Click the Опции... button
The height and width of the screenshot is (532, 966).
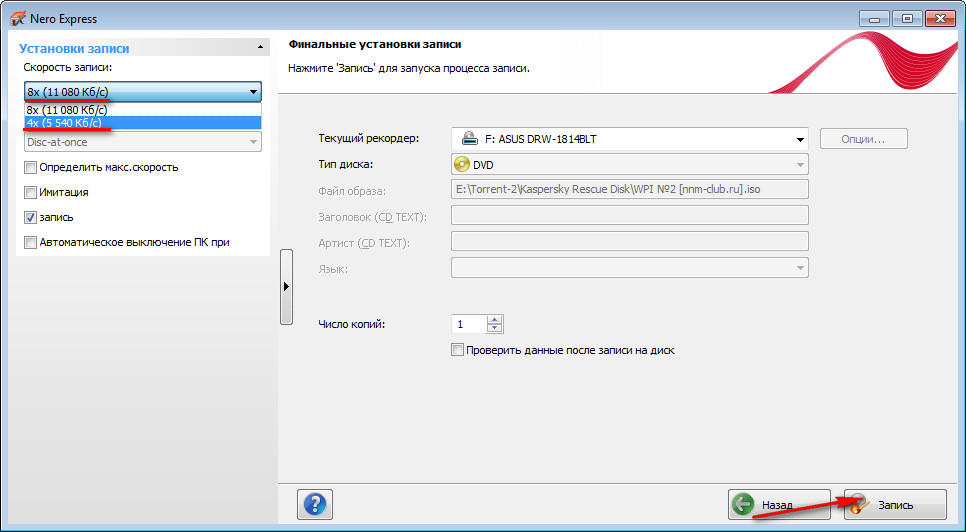tap(863, 139)
